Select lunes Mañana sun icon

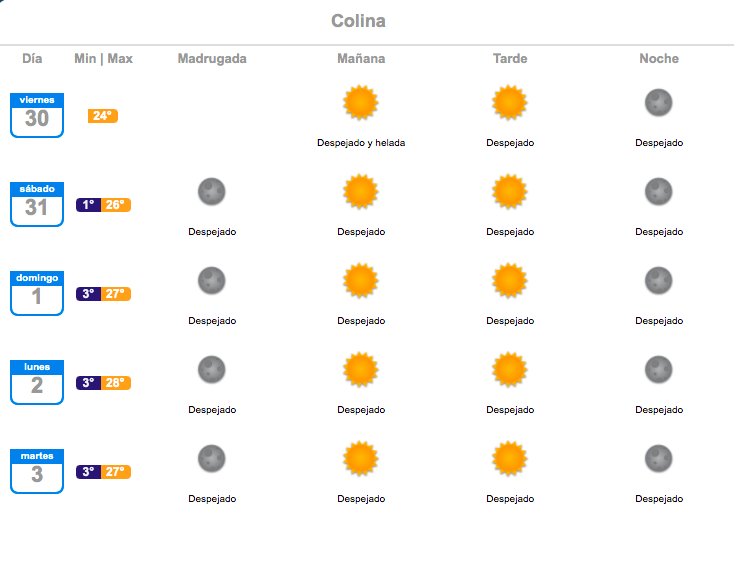click(361, 369)
